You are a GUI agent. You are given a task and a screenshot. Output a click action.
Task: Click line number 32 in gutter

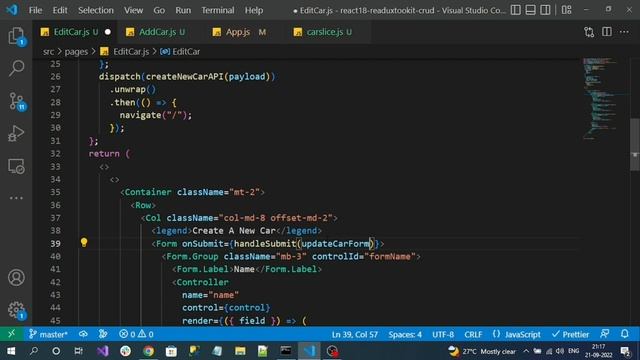point(55,153)
